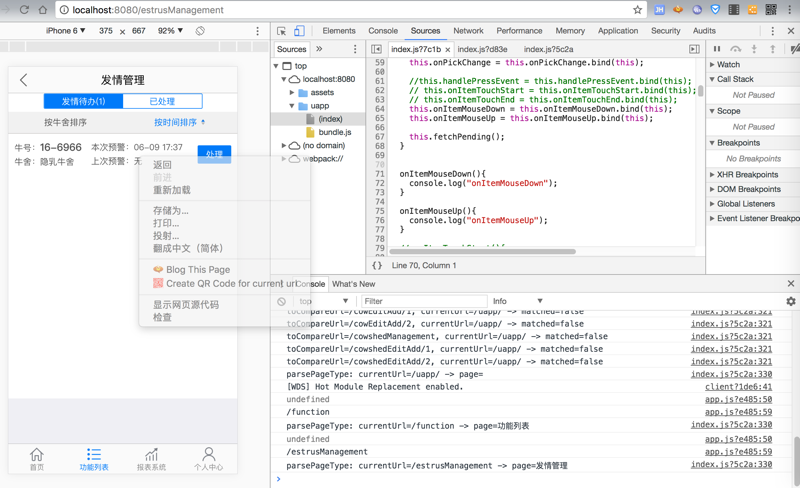The height and width of the screenshot is (488, 800).
Task: Select the 发情待办(1) segment
Action: click(83, 101)
